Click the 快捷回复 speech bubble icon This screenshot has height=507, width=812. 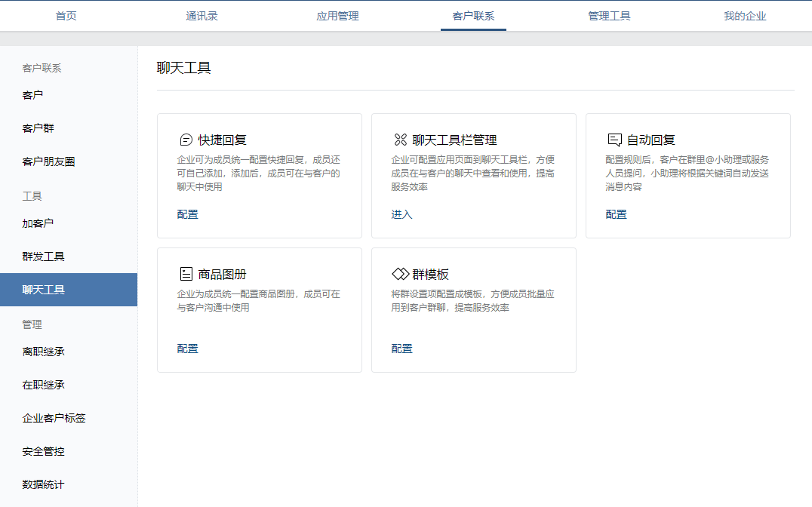click(186, 140)
